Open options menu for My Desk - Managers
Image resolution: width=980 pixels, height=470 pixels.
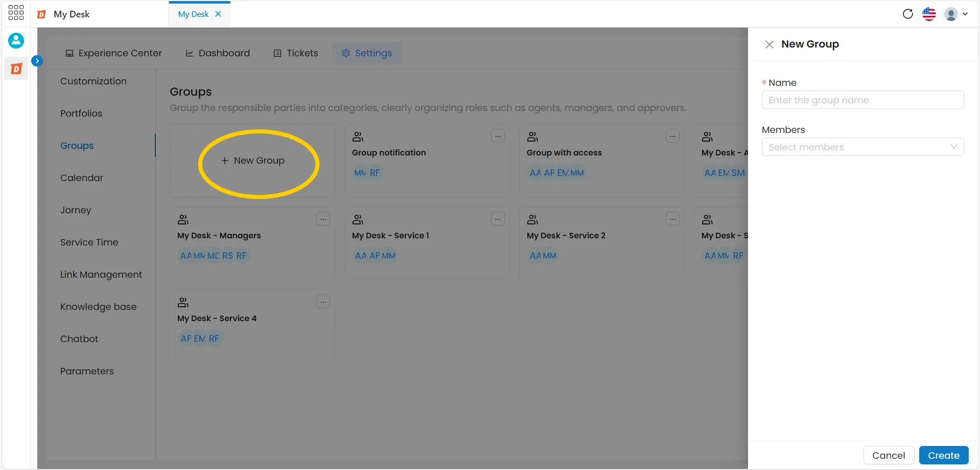coord(323,219)
